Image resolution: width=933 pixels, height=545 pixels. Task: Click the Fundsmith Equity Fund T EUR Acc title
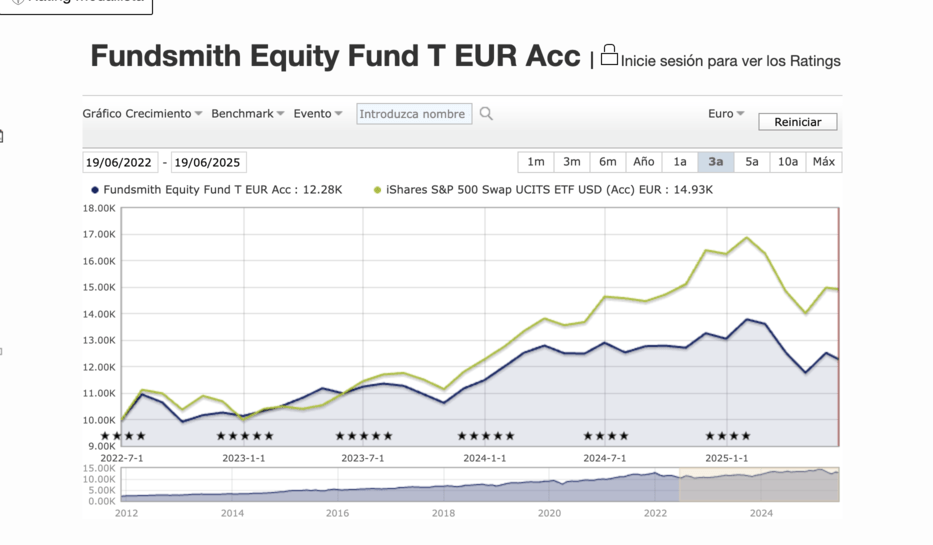pyautogui.click(x=336, y=56)
